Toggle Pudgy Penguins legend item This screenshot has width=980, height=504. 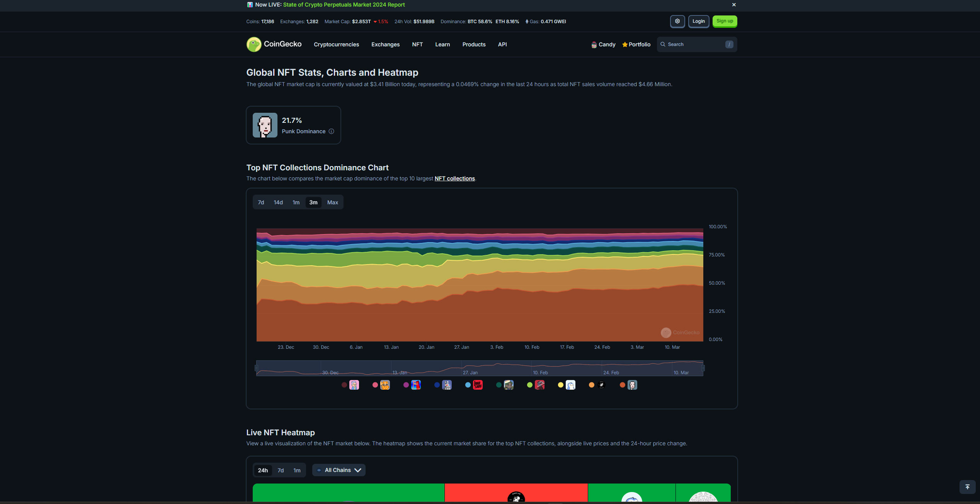tap(570, 385)
